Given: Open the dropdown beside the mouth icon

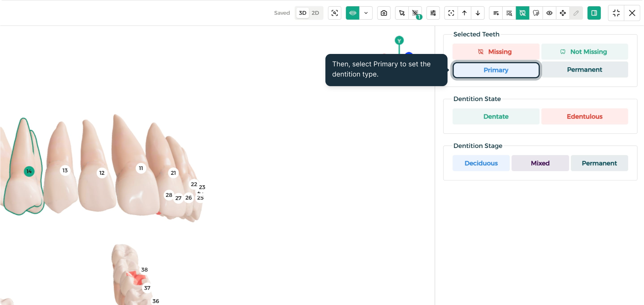Looking at the screenshot, I should click(366, 13).
